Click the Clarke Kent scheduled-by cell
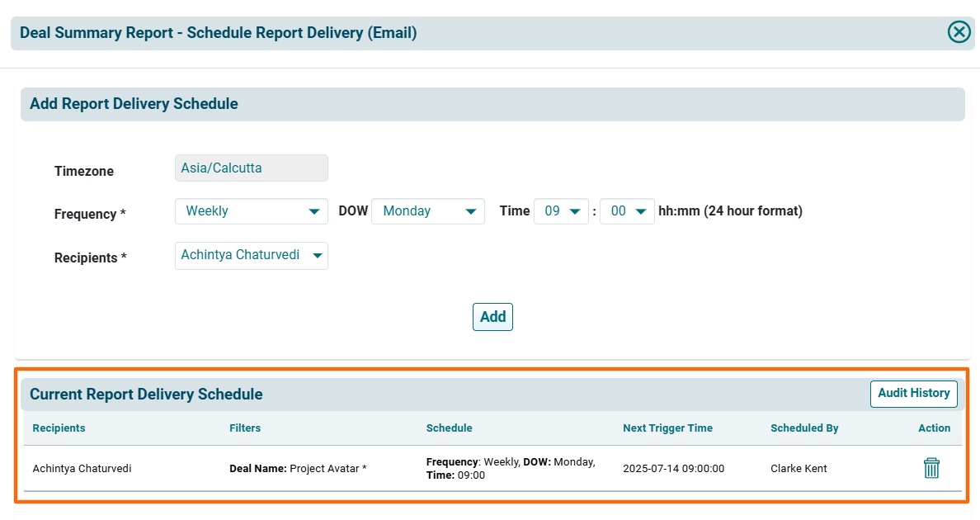The height and width of the screenshot is (520, 980). [x=799, y=469]
